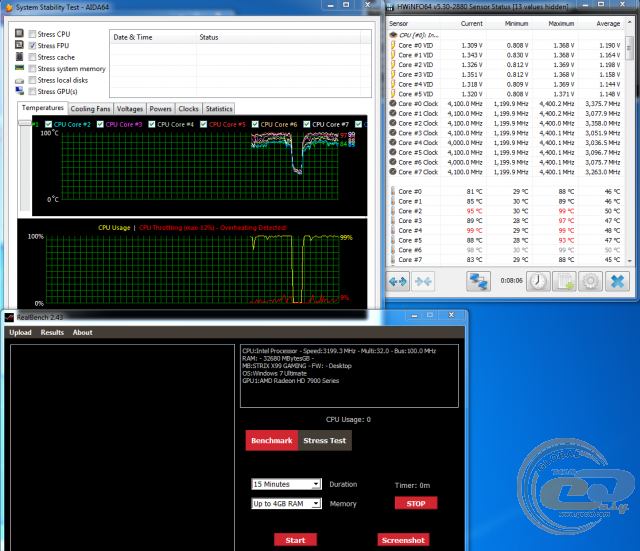The image size is (640, 551).
Task: Select the Core #7 Clock row
Action: 506,172
